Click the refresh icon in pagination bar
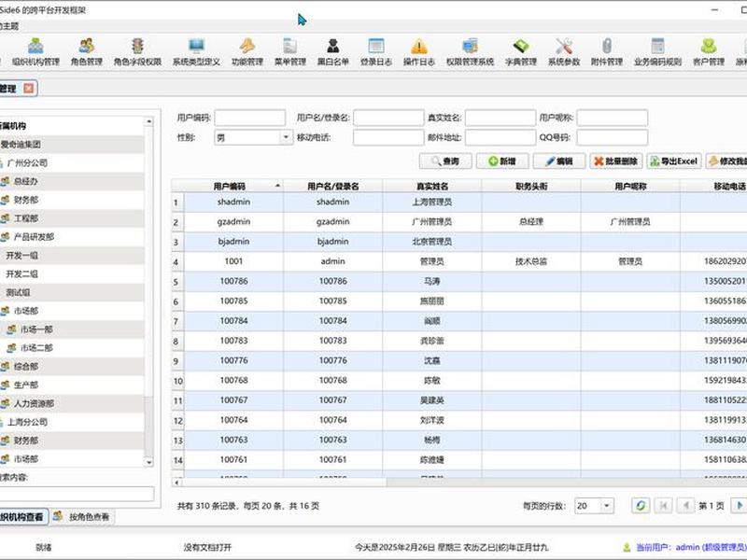The width and height of the screenshot is (747, 560). coord(641,505)
